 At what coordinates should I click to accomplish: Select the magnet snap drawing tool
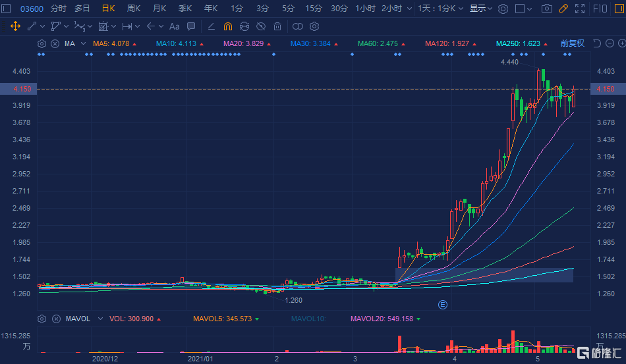(x=228, y=27)
